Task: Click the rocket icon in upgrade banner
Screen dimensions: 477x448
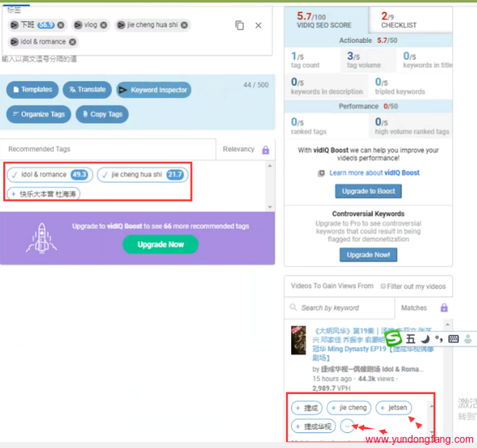Action: click(x=41, y=238)
